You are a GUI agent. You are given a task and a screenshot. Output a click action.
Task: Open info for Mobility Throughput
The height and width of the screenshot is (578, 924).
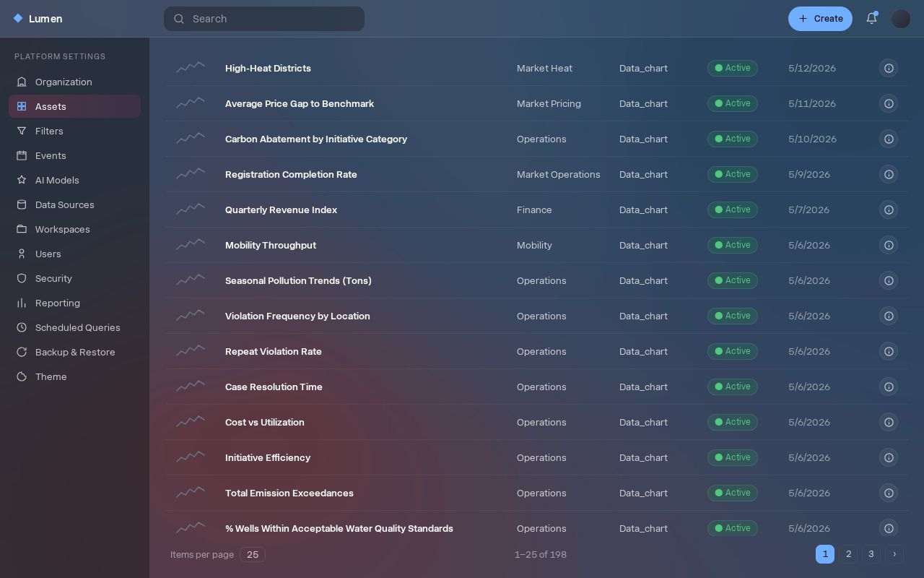(889, 245)
